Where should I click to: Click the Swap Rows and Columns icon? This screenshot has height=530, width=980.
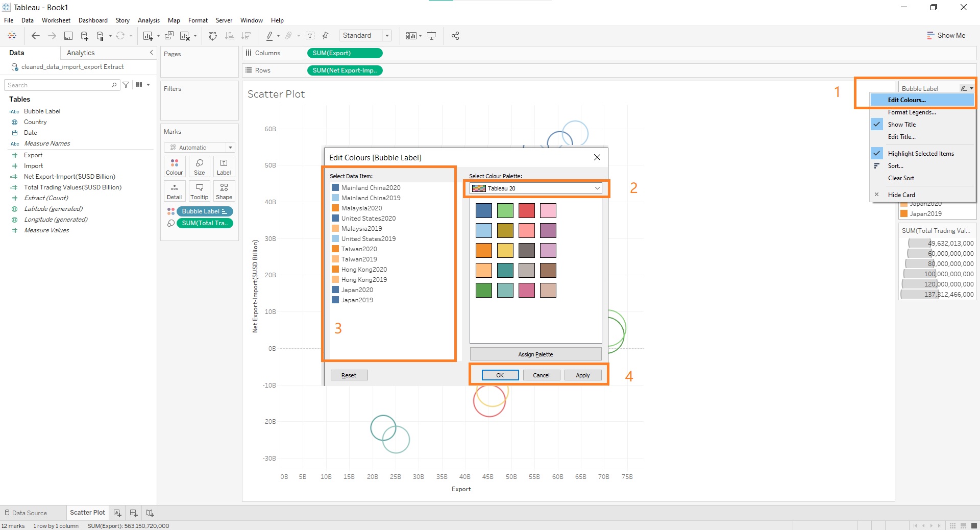213,36
